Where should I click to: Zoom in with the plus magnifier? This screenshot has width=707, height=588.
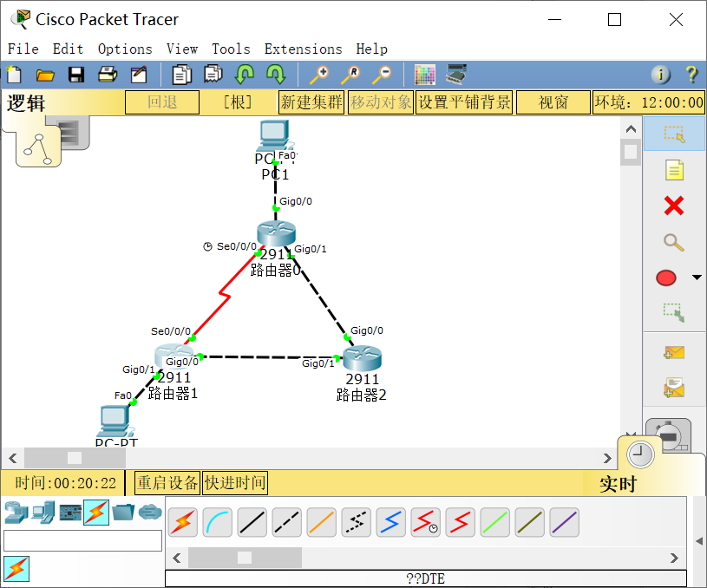coord(319,75)
